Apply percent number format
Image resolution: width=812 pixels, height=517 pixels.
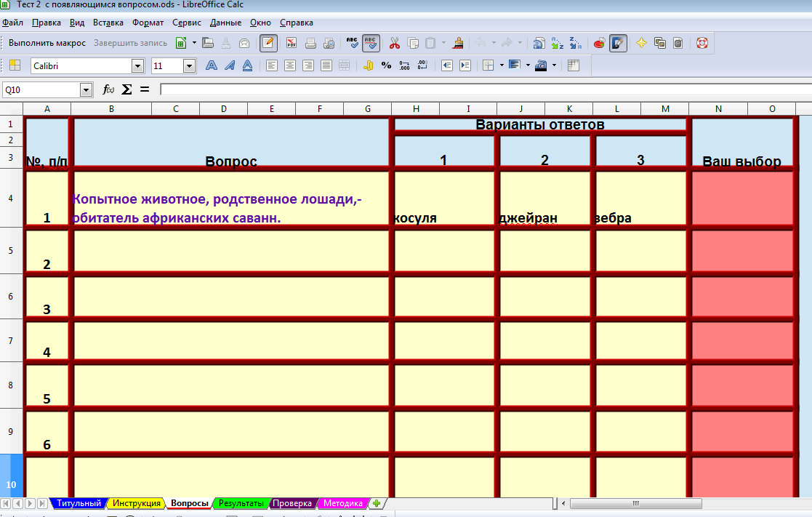386,65
